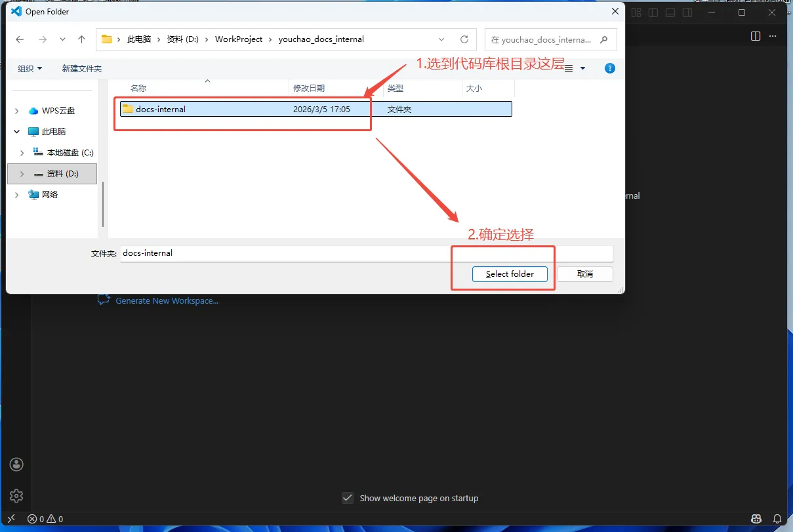
Task: Click the navigation pane scrollbar
Action: (103, 203)
